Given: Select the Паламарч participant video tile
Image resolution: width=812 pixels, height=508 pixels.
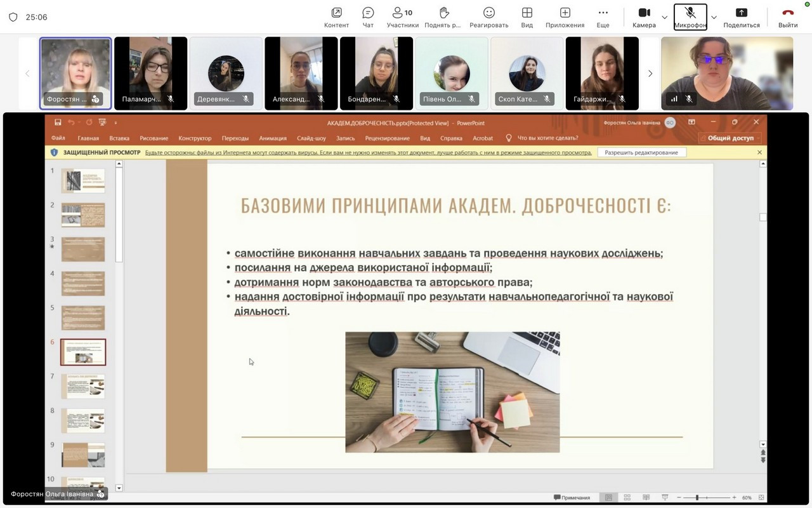Looking at the screenshot, I should click(x=151, y=73).
